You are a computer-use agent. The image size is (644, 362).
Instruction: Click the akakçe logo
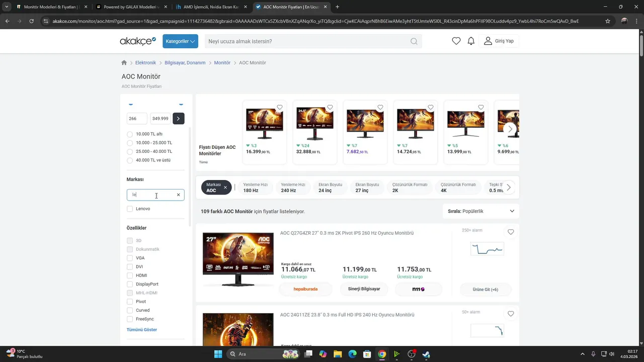(138, 41)
